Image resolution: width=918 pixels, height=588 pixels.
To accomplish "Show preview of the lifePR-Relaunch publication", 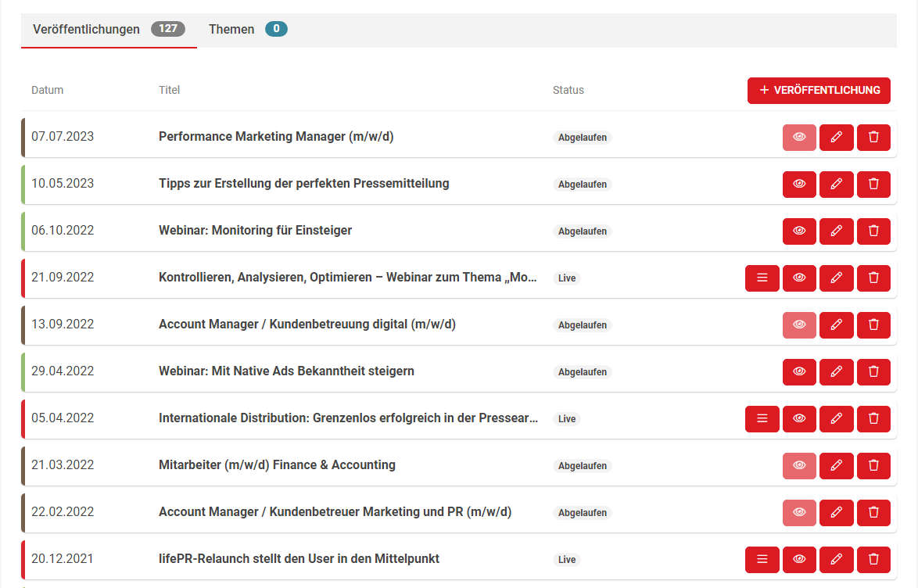I will coord(799,559).
